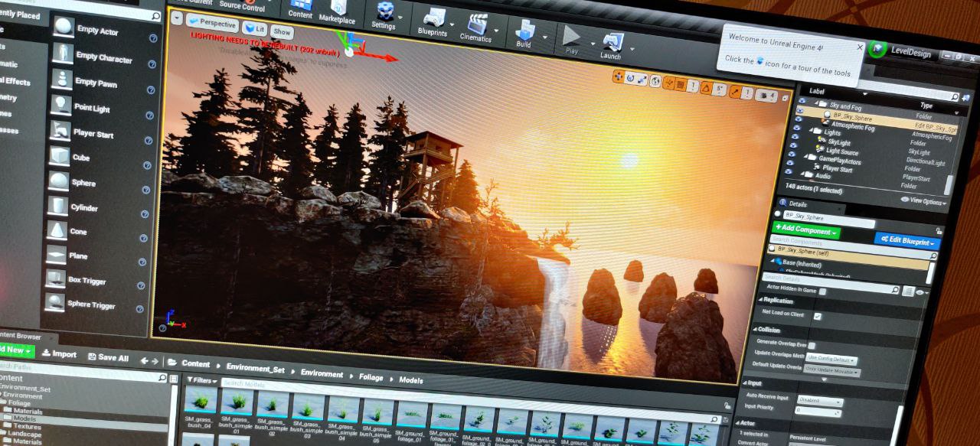This screenshot has height=446, width=980.
Task: Open Auto Receive Input dropdown
Action: click(x=819, y=401)
